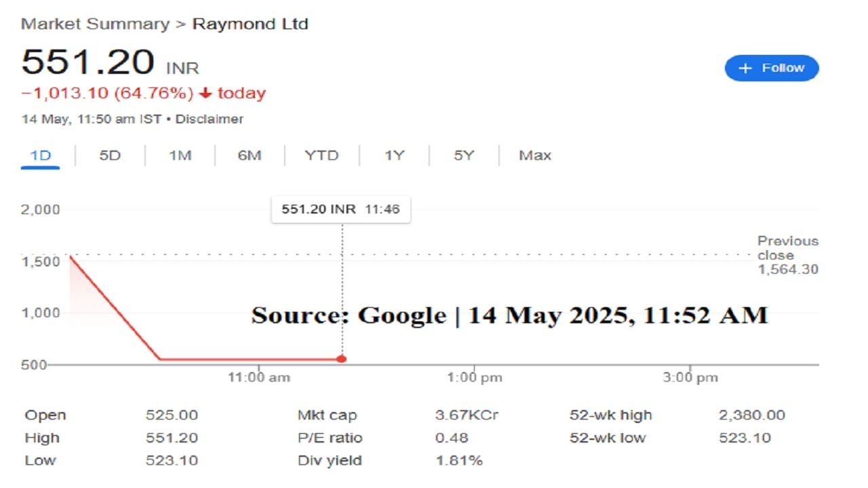
Task: Show the Max range chart
Action: pyautogui.click(x=535, y=155)
